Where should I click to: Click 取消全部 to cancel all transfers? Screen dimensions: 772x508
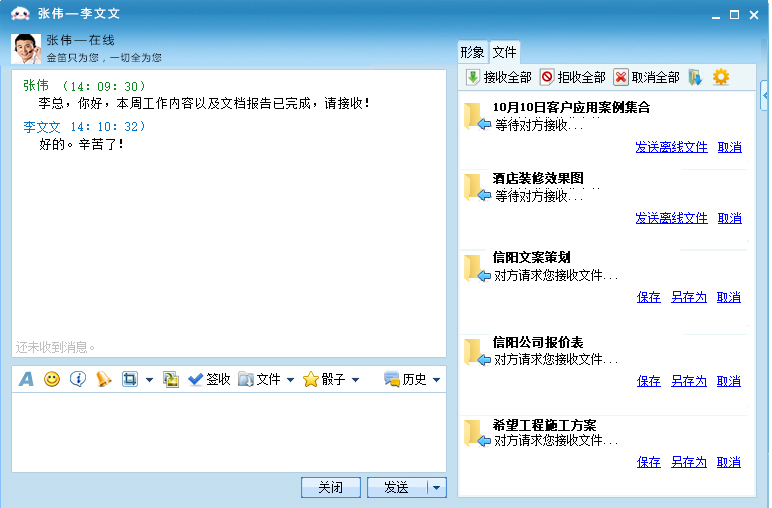pyautogui.click(x=646, y=77)
